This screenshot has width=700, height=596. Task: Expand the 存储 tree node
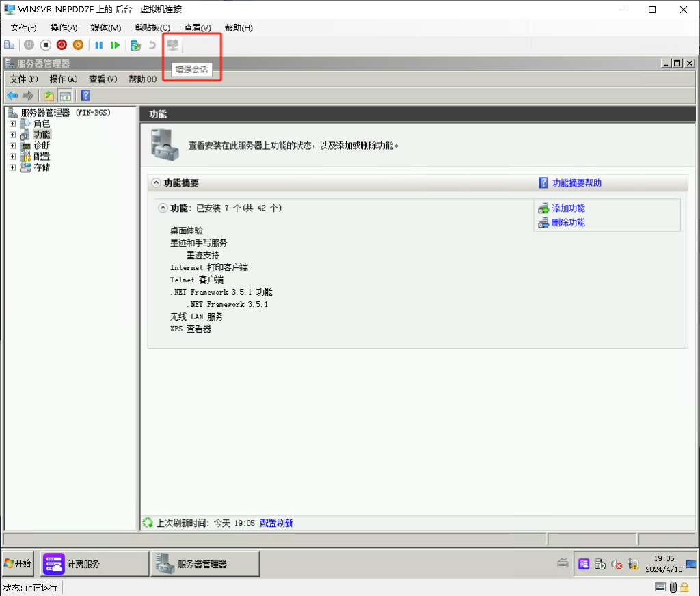point(12,167)
